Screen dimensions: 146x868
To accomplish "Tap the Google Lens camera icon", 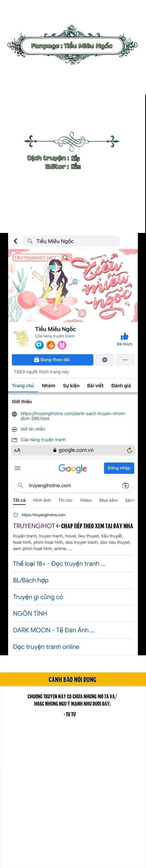I will [125, 485].
